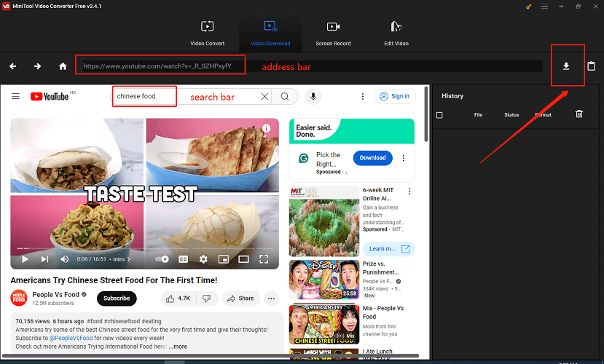Toggle the autoplay switch in player
The image size is (604, 364).
(162, 259)
